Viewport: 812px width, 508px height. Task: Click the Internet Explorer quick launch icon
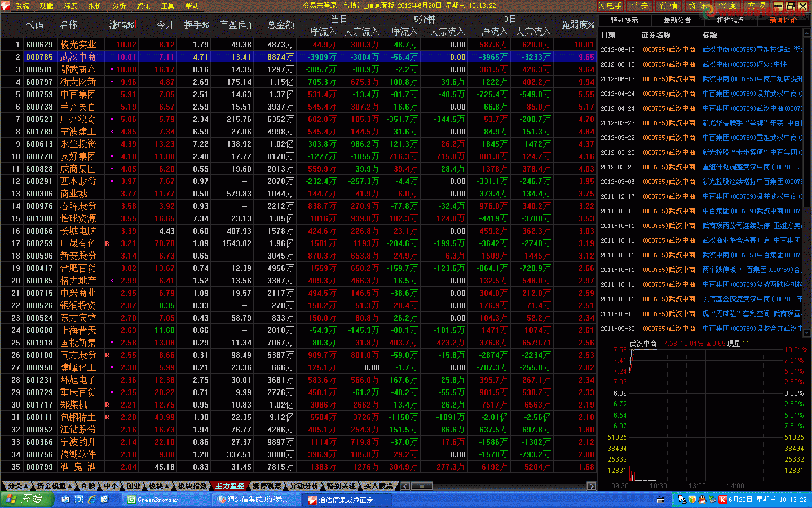[x=92, y=500]
